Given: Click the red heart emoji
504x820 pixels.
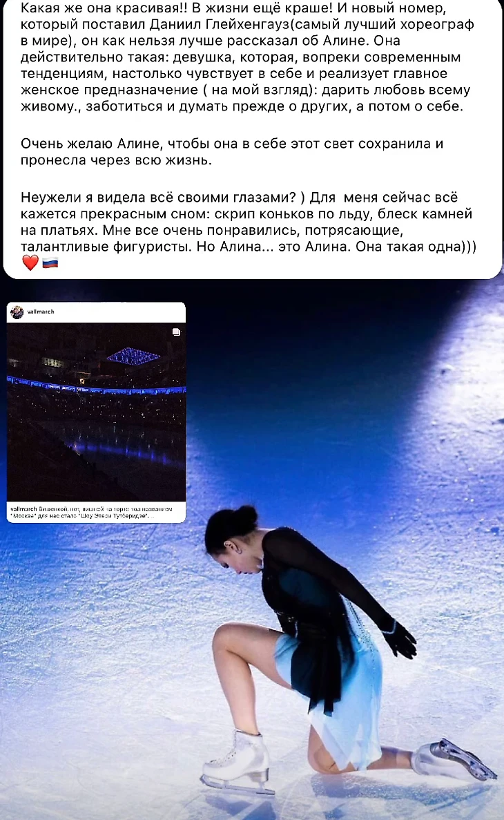Looking at the screenshot, I should tap(30, 263).
